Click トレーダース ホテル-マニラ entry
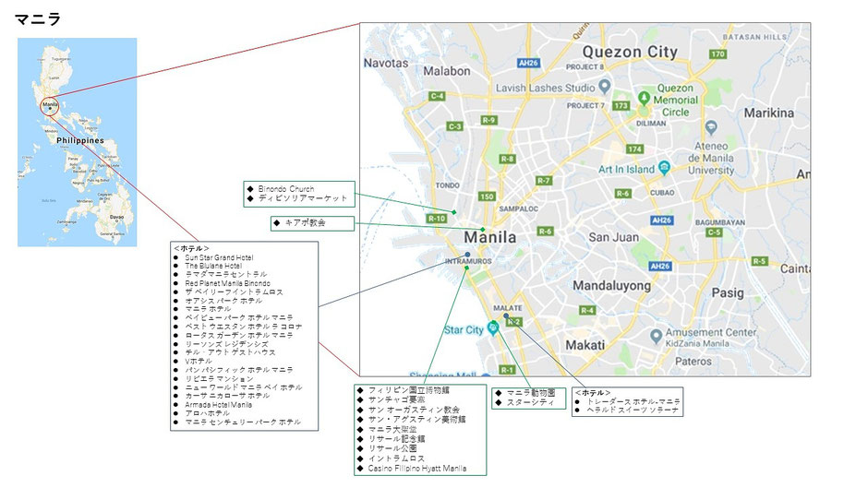Image resolution: width=868 pixels, height=488 pixels. (x=633, y=401)
